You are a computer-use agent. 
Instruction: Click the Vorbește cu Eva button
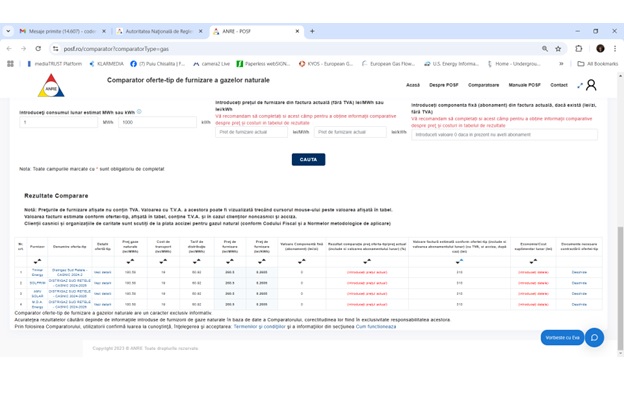coord(562,337)
